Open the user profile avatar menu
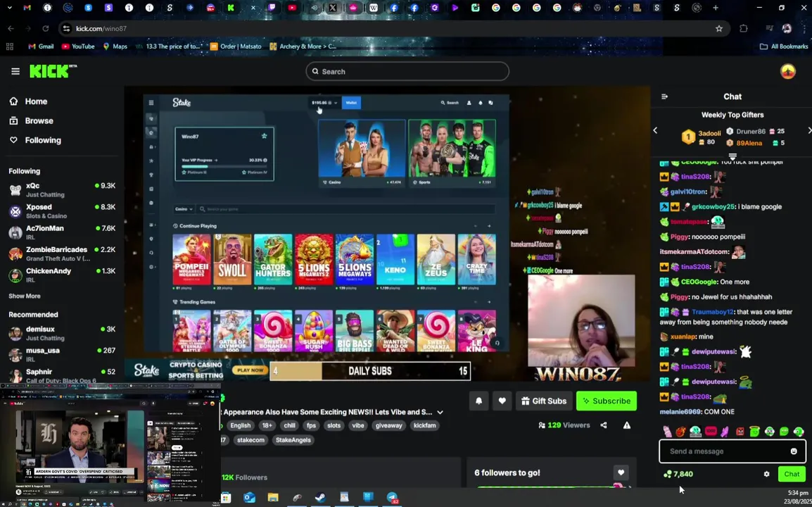The width and height of the screenshot is (812, 507). [x=787, y=72]
